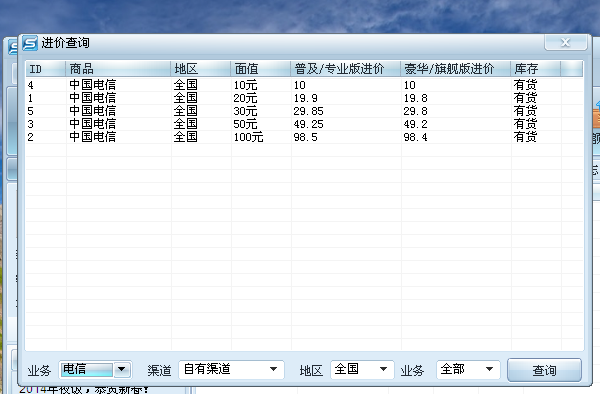Select the row with ID 3
This screenshot has width=600, height=394.
click(304, 124)
